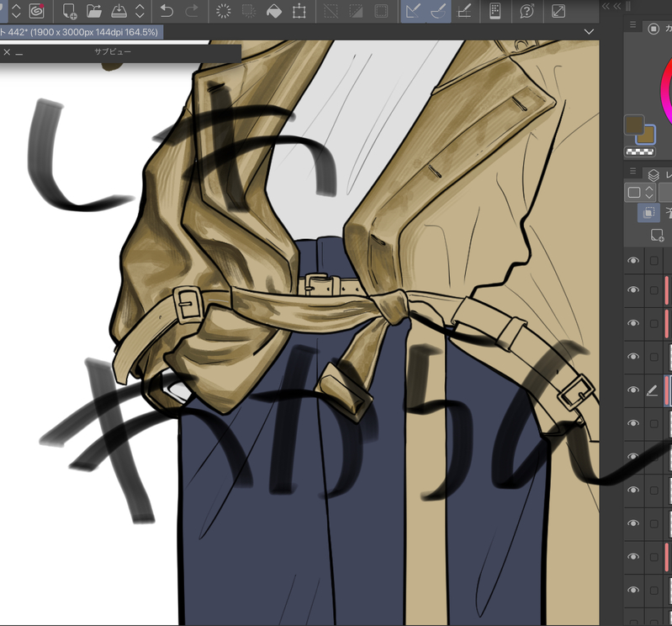Toggle visibility of the second layer row
This screenshot has height=626, width=672.
click(633, 289)
